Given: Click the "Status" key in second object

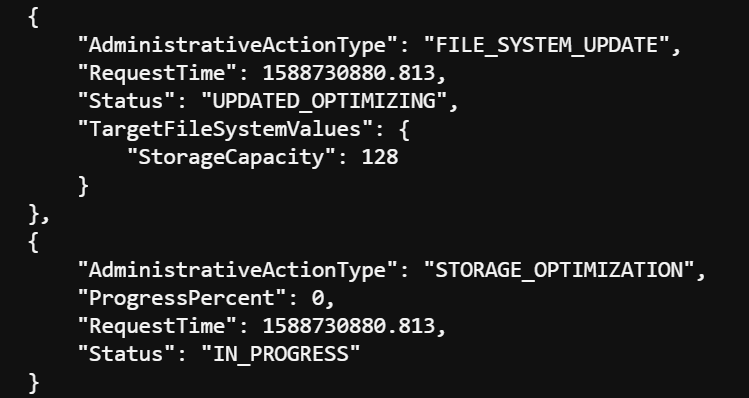Looking at the screenshot, I should click(127, 355).
